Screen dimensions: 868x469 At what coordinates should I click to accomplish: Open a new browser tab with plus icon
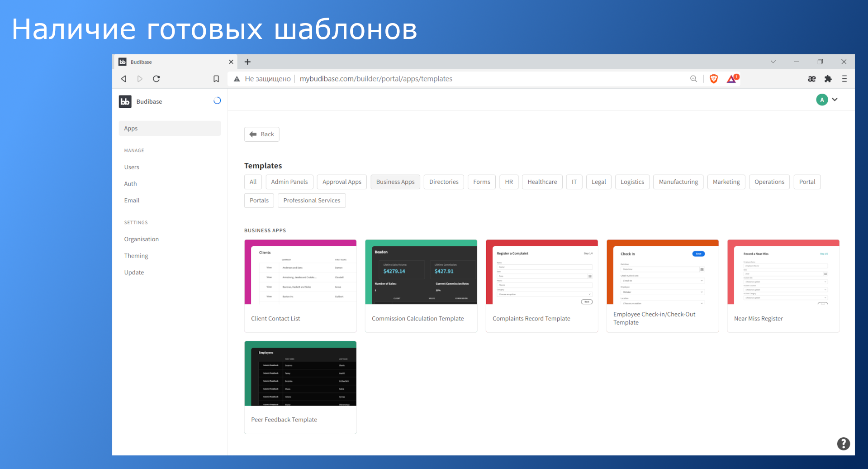pos(247,62)
